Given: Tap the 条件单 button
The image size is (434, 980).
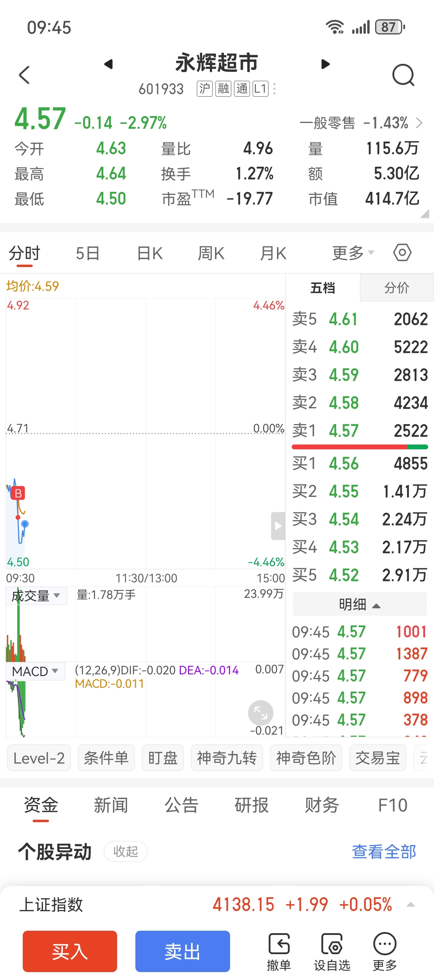Looking at the screenshot, I should pos(106,758).
